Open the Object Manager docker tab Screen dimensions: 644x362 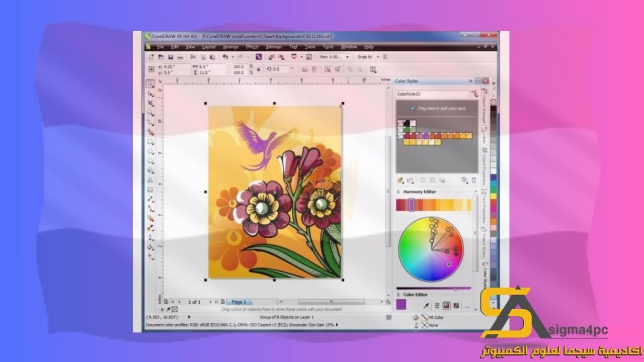(x=485, y=107)
